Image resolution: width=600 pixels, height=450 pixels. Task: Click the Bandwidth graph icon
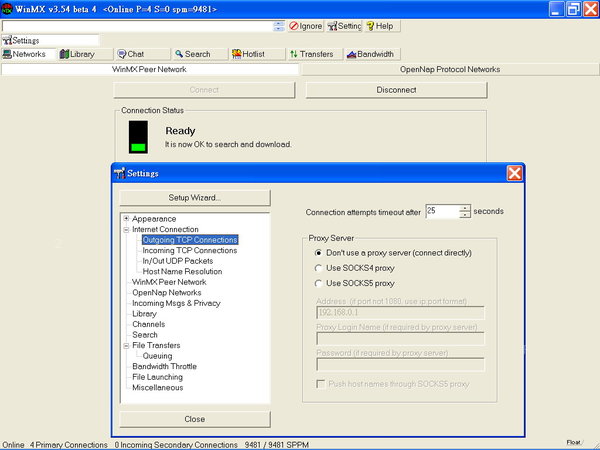pyautogui.click(x=351, y=54)
